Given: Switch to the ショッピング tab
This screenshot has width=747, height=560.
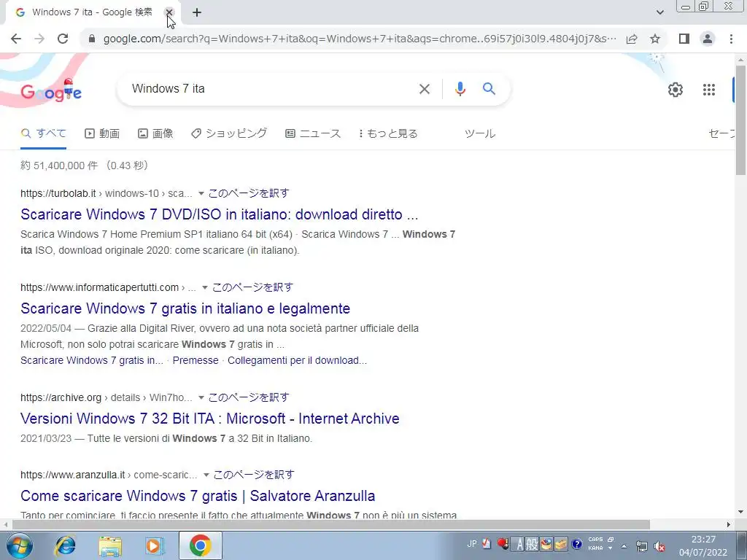Looking at the screenshot, I should 228,134.
